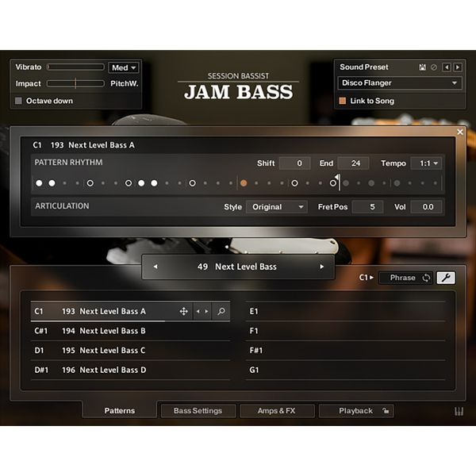Click the move icon on C1 row
This screenshot has width=476, height=476.
184,311
